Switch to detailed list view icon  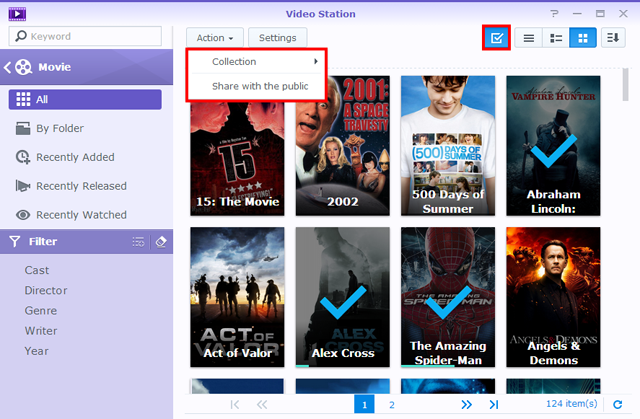point(556,38)
